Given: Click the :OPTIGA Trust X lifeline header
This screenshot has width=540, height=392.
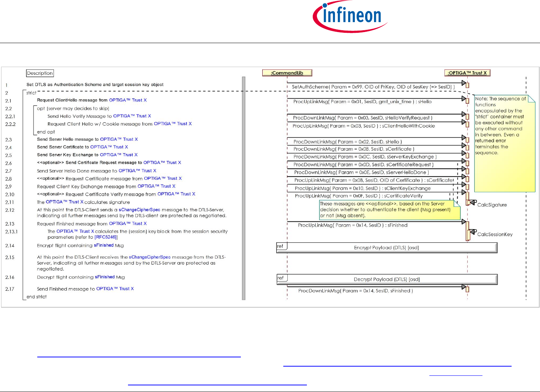Looking at the screenshot, I should 467,73.
